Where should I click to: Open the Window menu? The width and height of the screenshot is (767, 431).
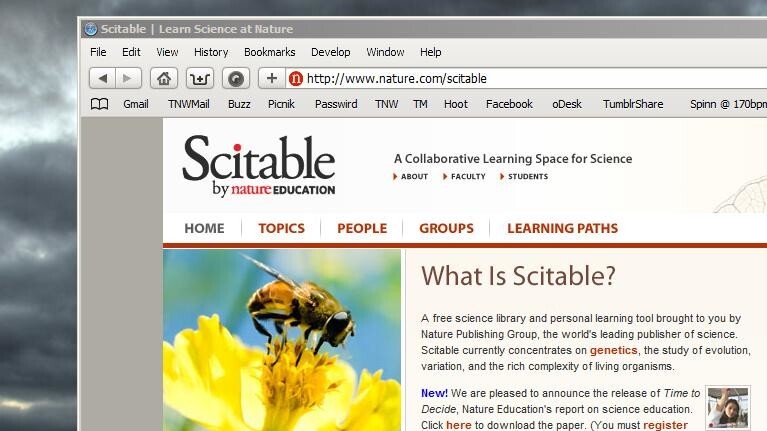[x=385, y=52]
